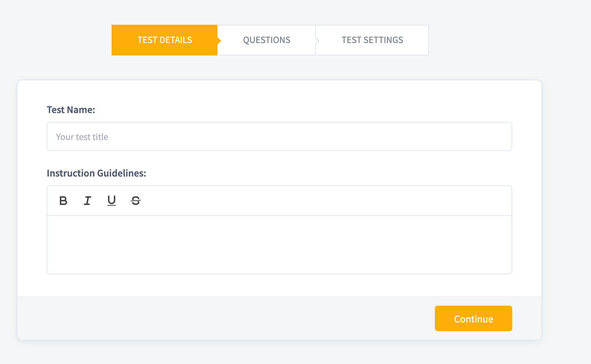Focus the Test Name input field

coord(279,136)
